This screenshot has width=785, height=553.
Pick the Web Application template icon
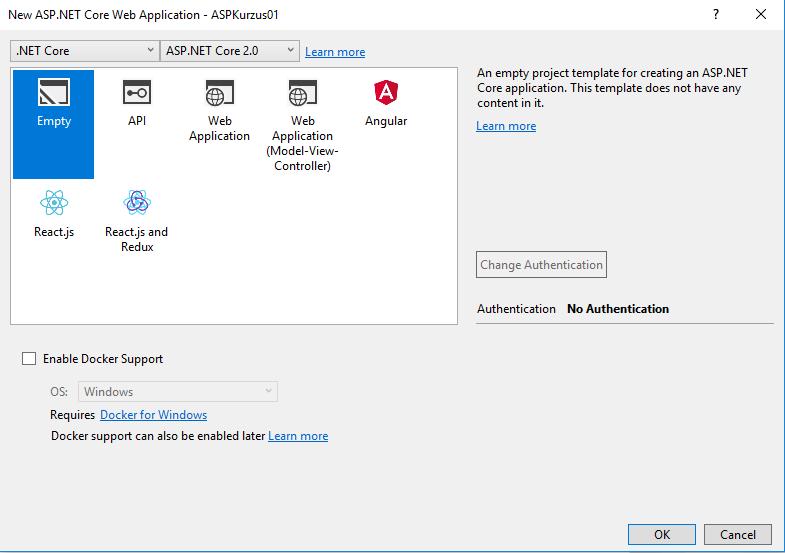tap(219, 93)
